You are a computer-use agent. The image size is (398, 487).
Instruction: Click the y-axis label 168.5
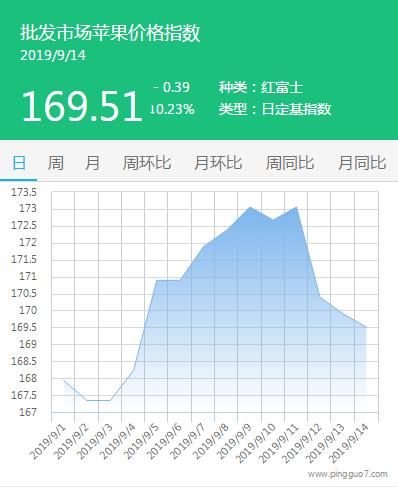pos(24,361)
